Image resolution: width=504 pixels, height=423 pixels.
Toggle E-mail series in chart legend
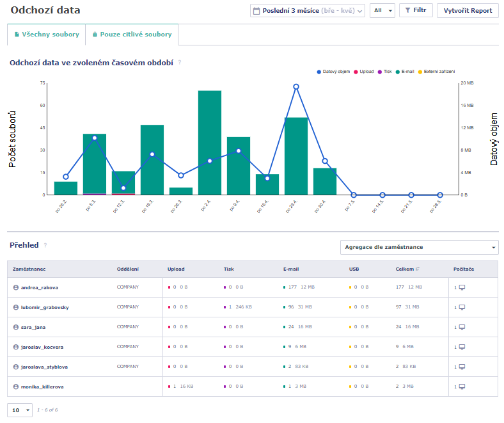[x=405, y=72]
